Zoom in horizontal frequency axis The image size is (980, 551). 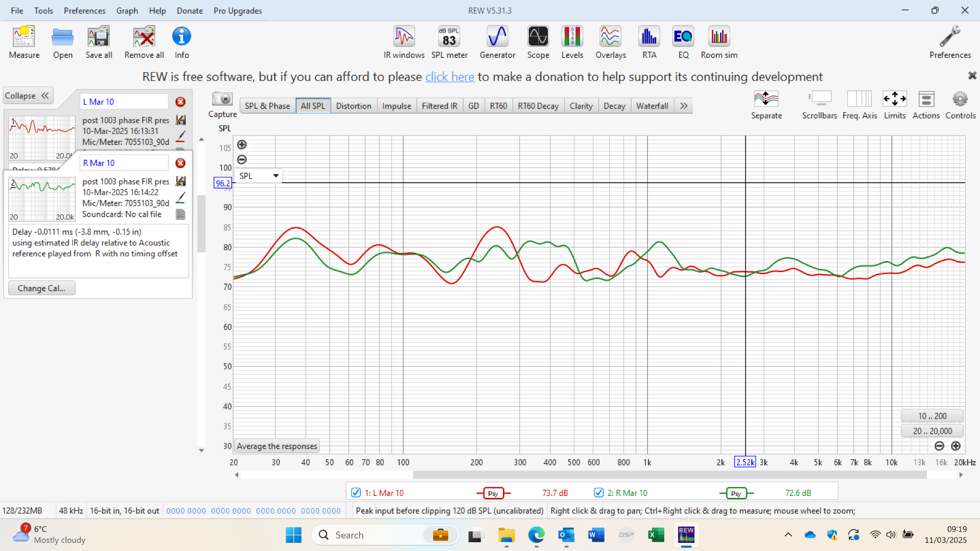coord(956,446)
